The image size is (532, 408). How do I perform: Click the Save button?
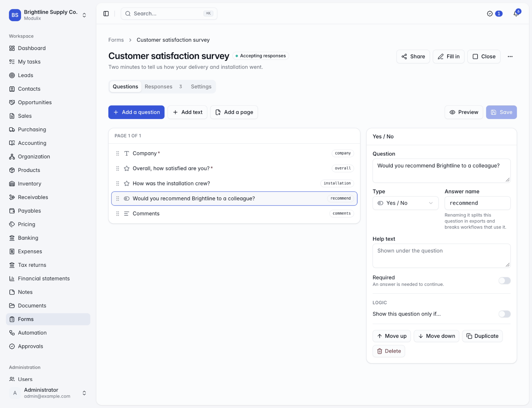501,112
